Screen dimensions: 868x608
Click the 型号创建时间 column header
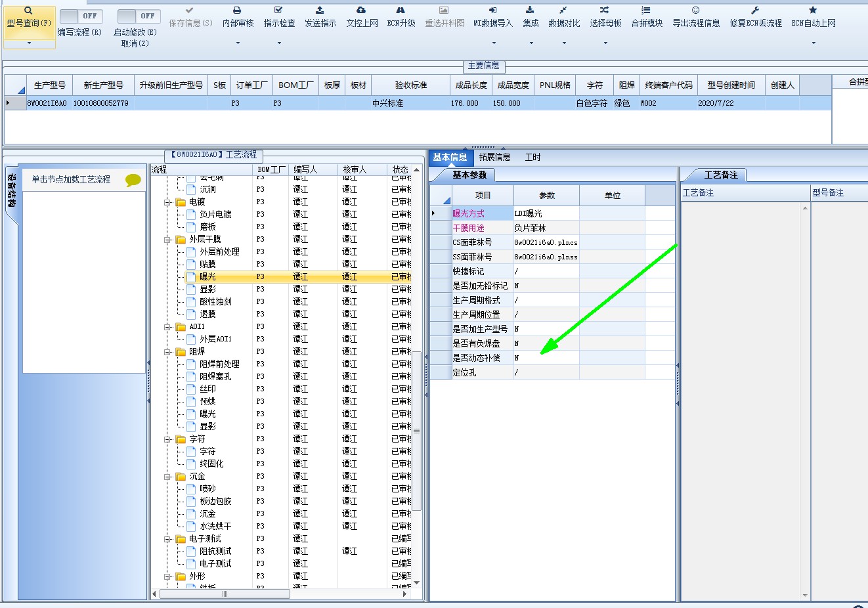731,85
